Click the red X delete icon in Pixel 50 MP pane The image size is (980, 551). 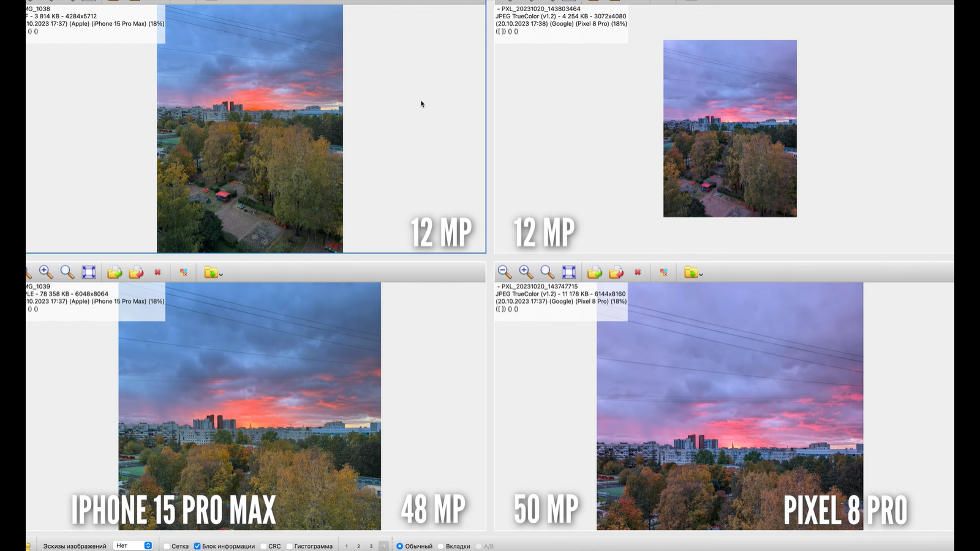[x=638, y=272]
